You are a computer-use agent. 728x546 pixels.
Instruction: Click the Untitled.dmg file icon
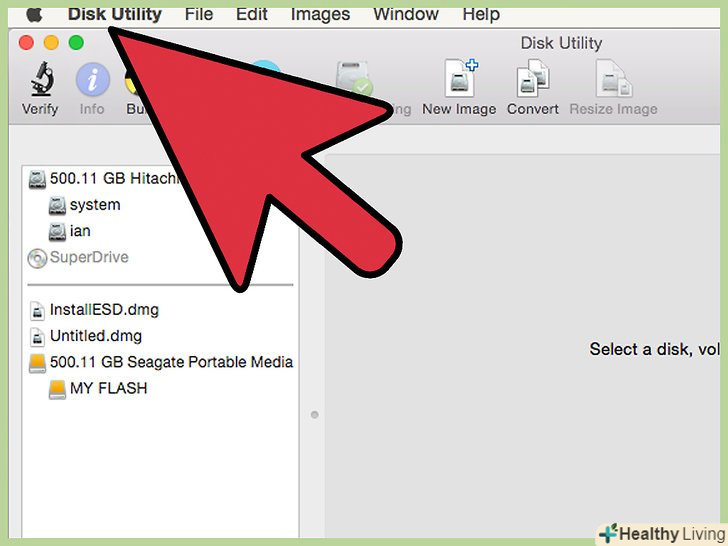click(x=37, y=337)
